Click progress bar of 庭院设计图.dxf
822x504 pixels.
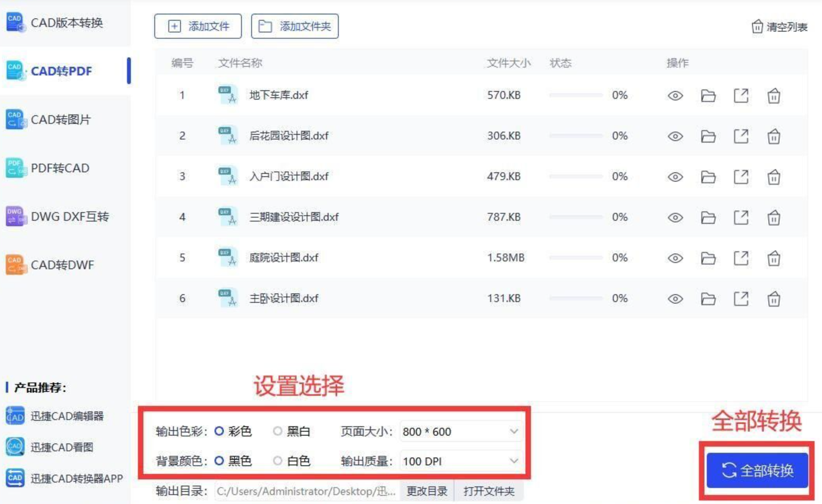coord(575,257)
